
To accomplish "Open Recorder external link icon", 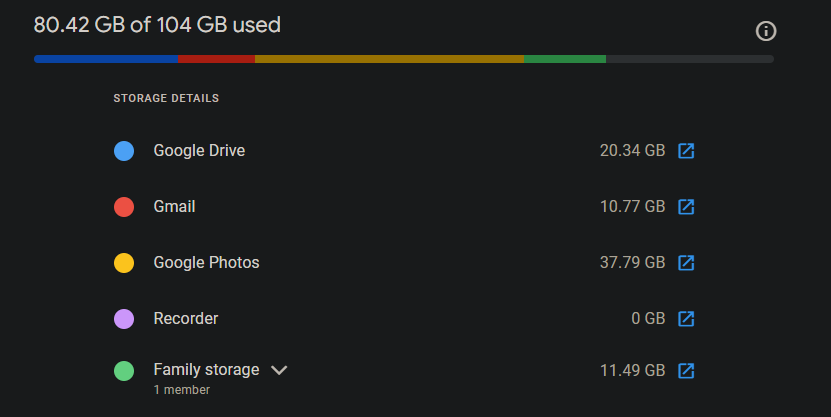I will (686, 319).
